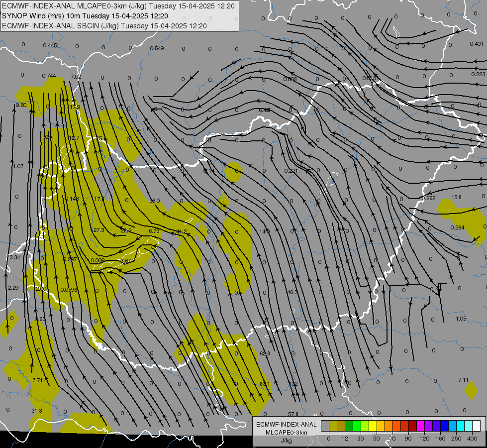Screen dimensions: 487x448
Task: Click the map value 7.02
Action: (x=76, y=77)
